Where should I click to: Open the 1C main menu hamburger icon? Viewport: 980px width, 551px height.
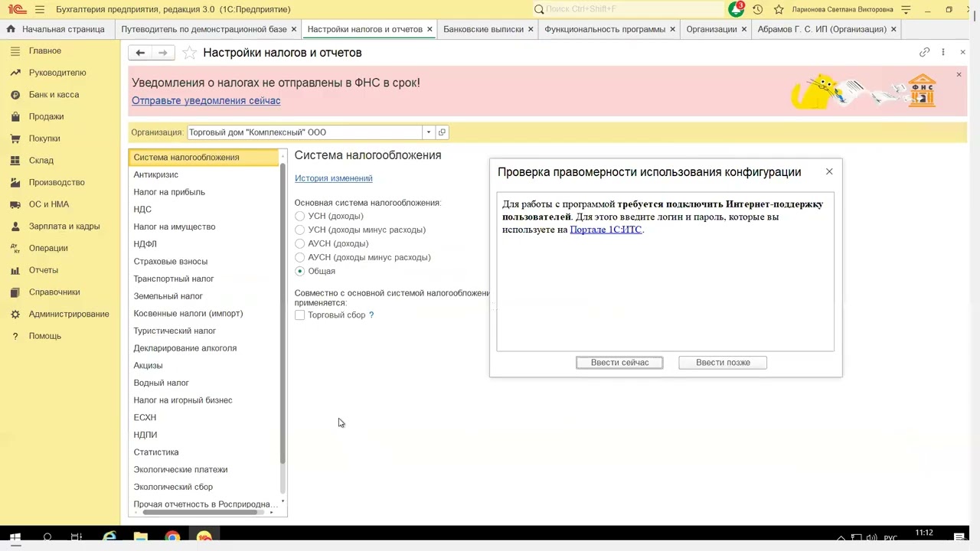pyautogui.click(x=40, y=9)
